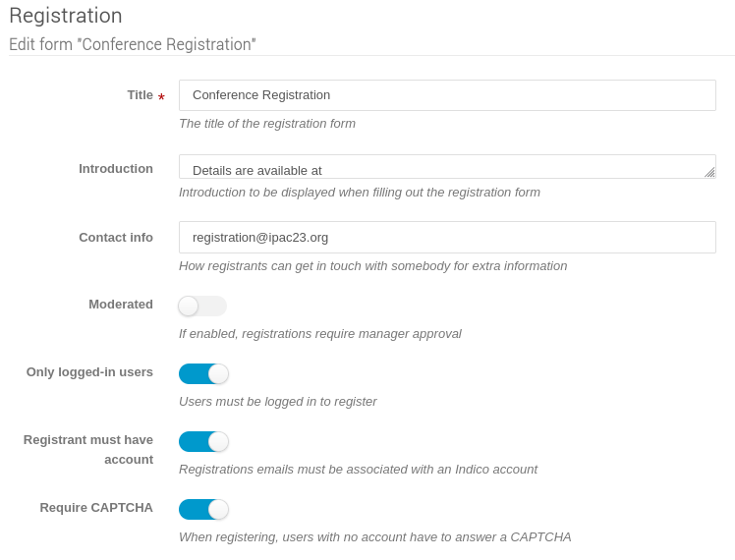The height and width of the screenshot is (560, 735).
Task: Toggle off the Require CAPTCHA switch
Action: (203, 510)
